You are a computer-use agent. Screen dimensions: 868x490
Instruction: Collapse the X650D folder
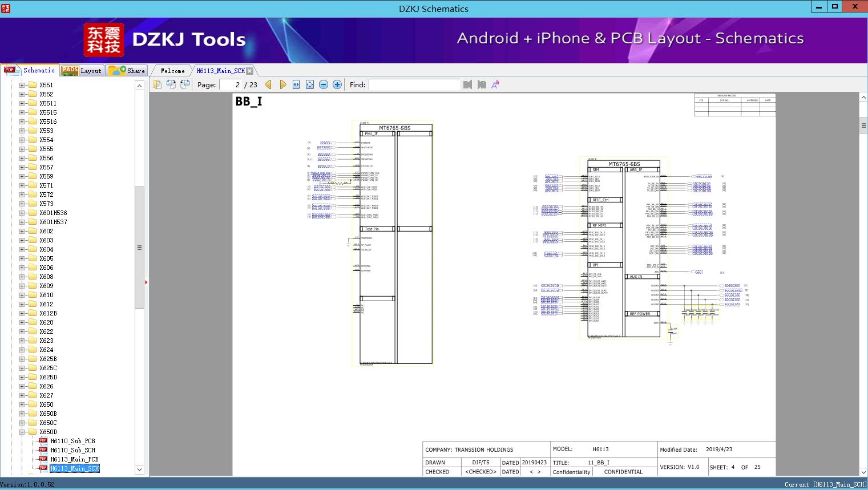22,432
